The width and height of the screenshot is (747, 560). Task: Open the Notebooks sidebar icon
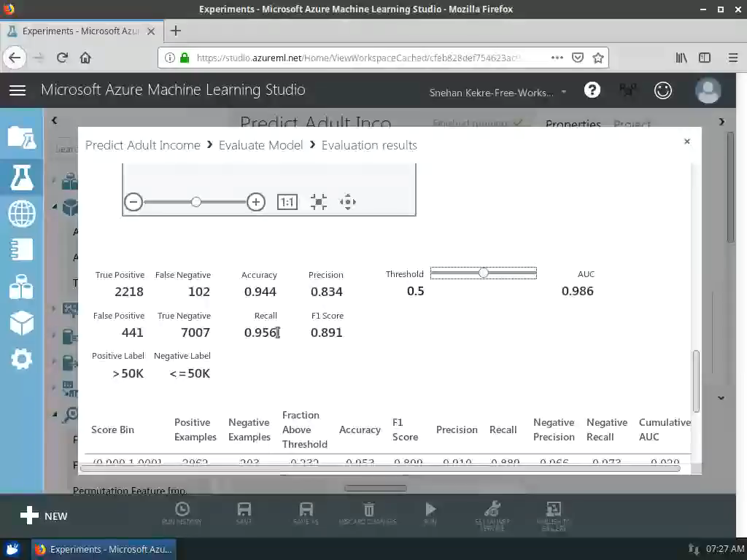pos(21,249)
